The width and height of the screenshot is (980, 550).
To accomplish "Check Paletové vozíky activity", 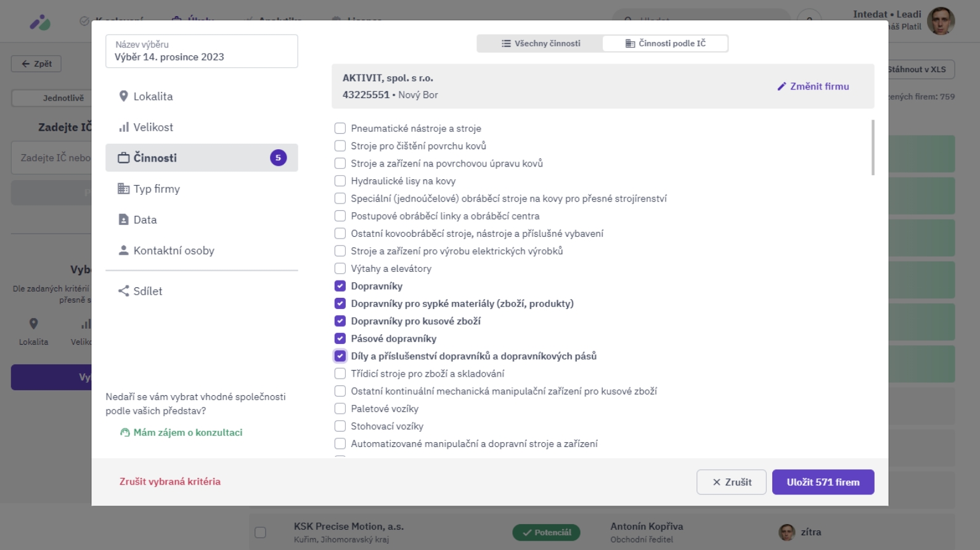I will point(340,409).
